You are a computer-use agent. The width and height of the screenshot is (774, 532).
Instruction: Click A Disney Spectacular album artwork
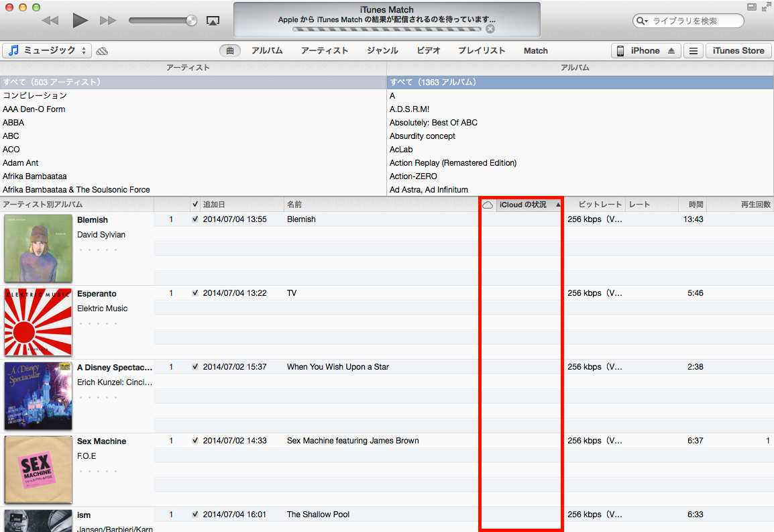click(x=38, y=396)
